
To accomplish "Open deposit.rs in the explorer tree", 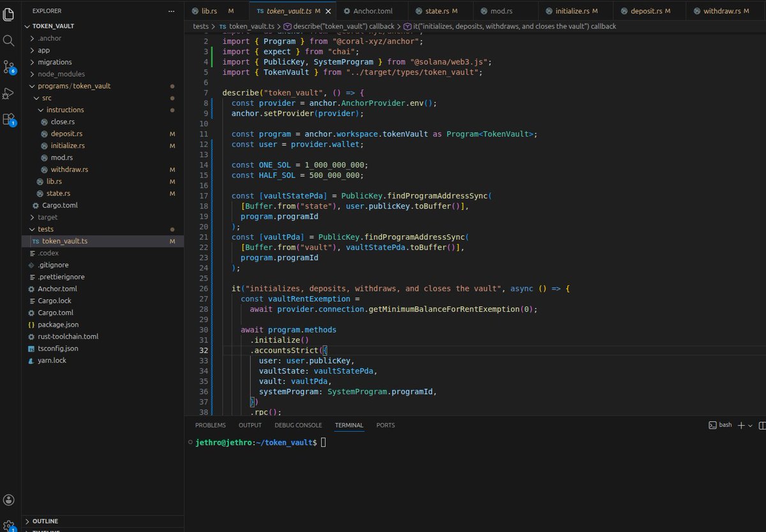I will click(x=103, y=133).
